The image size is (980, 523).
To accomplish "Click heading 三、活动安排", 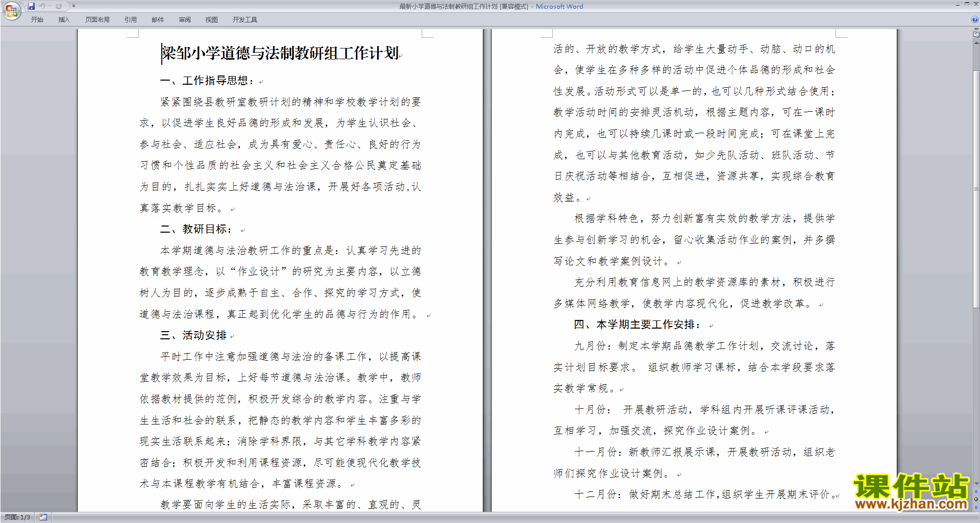I will (193, 335).
